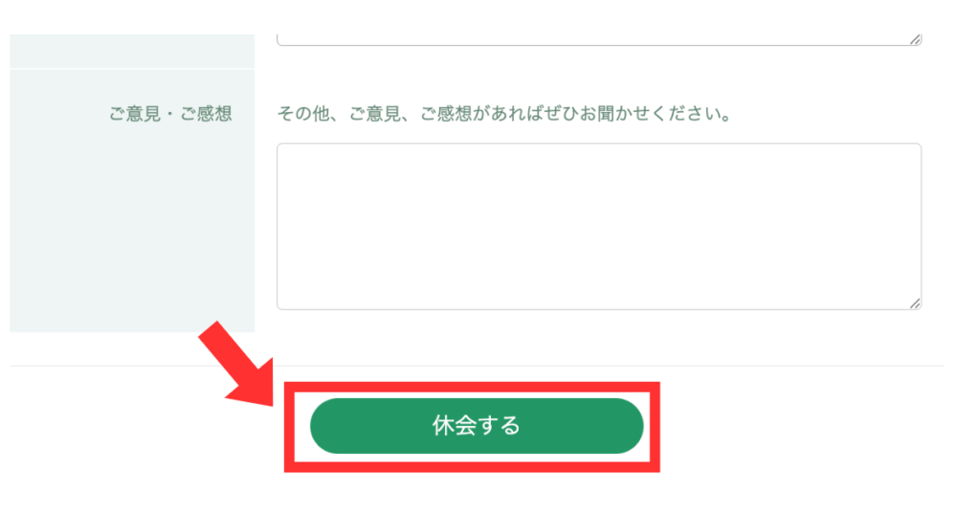Click the resize grip of the ご意見・ご感想 textarea
Image resolution: width=980 pixels, height=515 pixels.
[x=915, y=303]
